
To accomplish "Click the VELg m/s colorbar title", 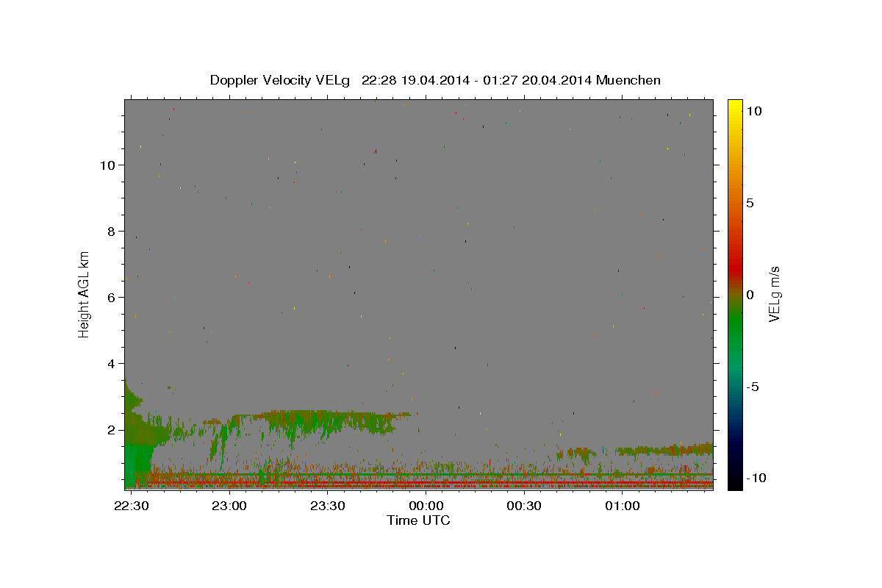I will coord(774,295).
